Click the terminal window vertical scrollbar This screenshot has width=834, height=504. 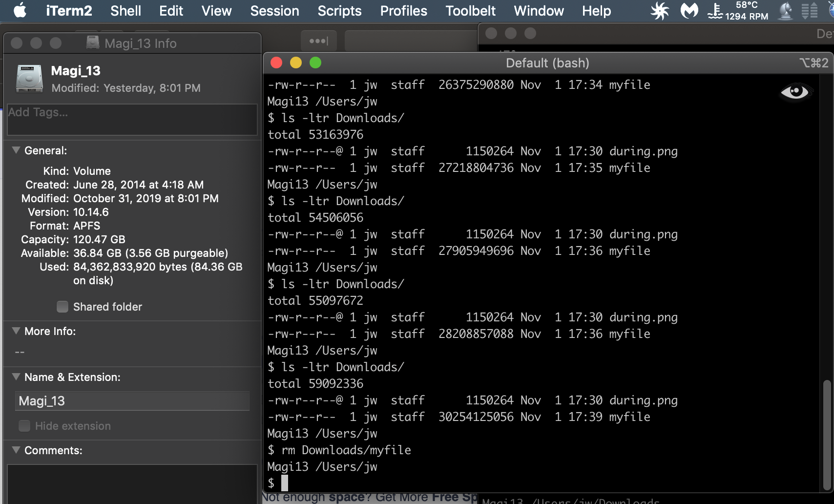pos(826,435)
